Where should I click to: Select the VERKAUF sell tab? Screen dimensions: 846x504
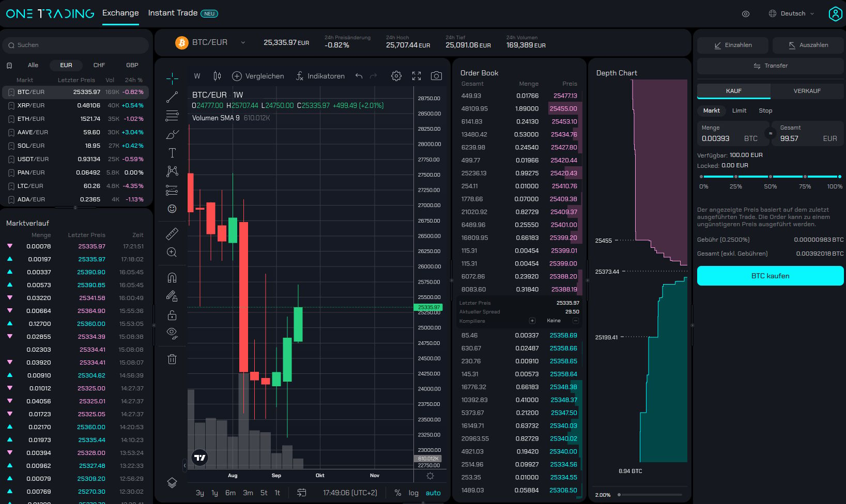807,91
